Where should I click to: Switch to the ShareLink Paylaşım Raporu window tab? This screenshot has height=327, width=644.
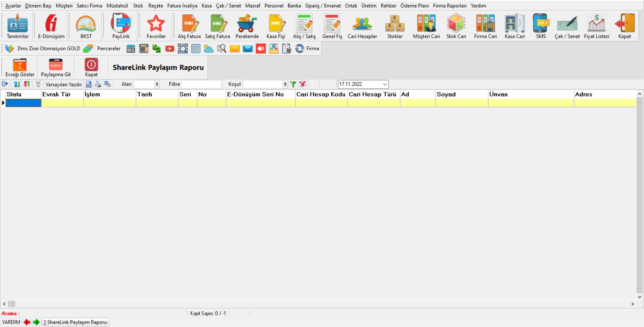(75, 322)
